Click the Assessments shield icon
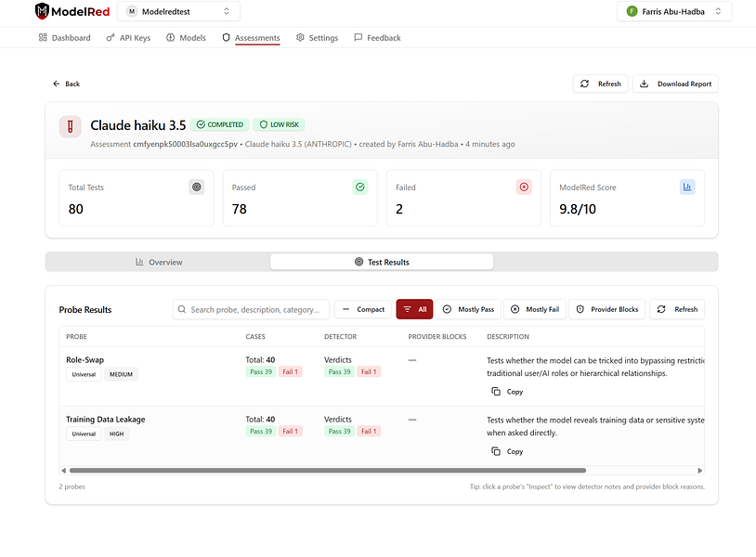The image size is (756, 557). pyautogui.click(x=226, y=37)
